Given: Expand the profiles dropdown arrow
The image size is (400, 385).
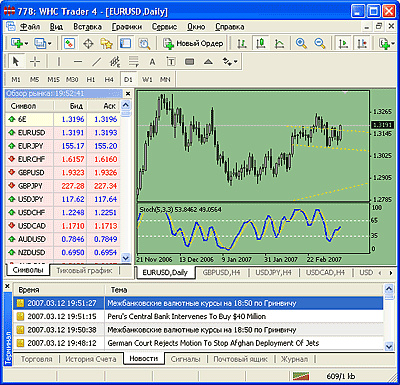Looking at the screenshot, I should [50, 44].
